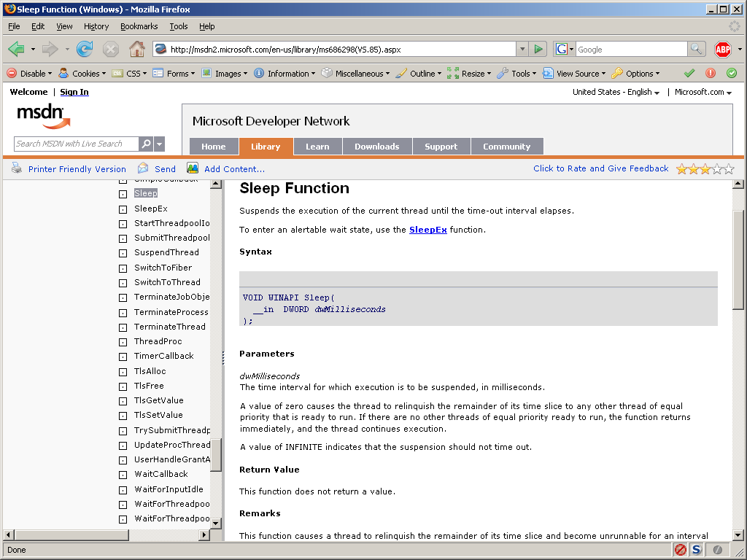Switch to the Downloads tab
The image size is (747, 560).
tap(377, 146)
